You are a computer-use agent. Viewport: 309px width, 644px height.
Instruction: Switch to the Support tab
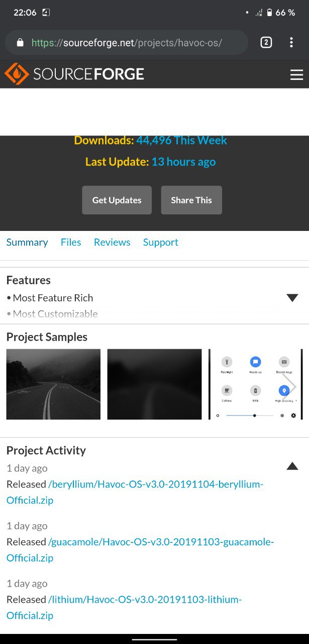(x=161, y=243)
